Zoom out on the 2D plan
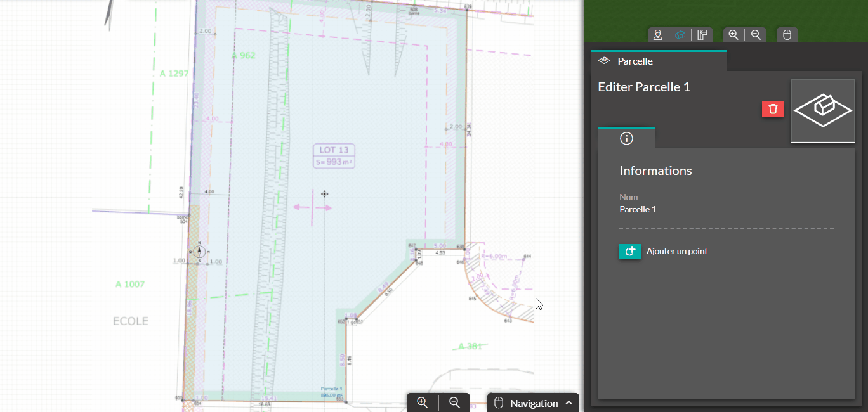Image resolution: width=868 pixels, height=412 pixels. click(x=454, y=402)
